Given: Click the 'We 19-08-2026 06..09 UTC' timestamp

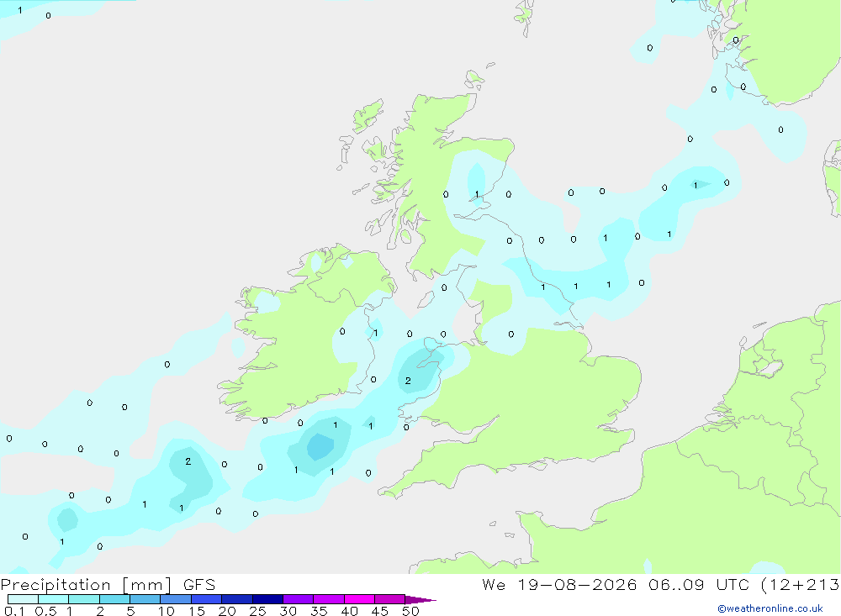Looking at the screenshot, I should [616, 584].
